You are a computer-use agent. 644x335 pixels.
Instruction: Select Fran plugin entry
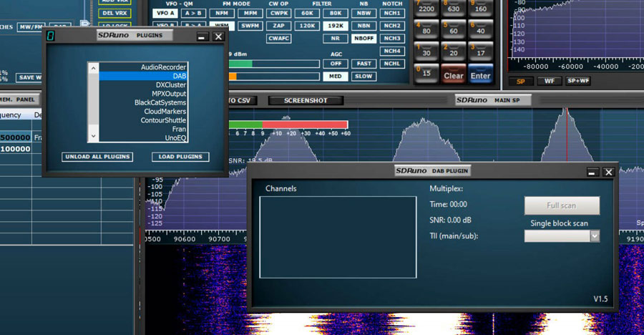pyautogui.click(x=142, y=129)
